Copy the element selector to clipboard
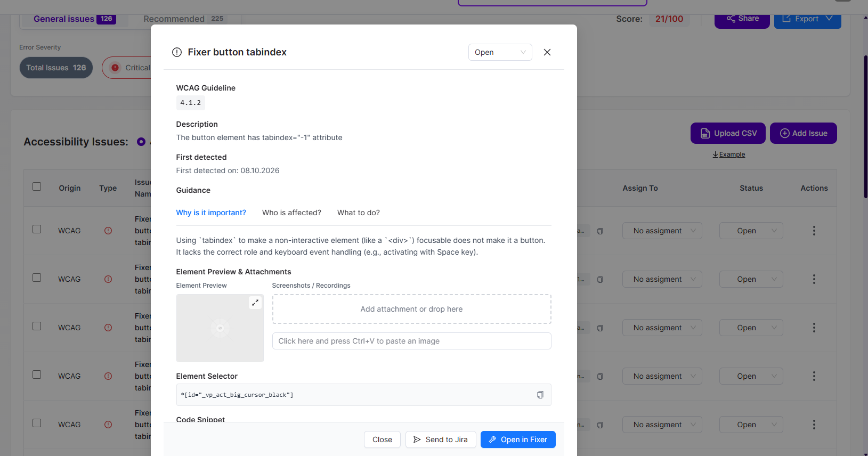868x456 pixels. 540,395
